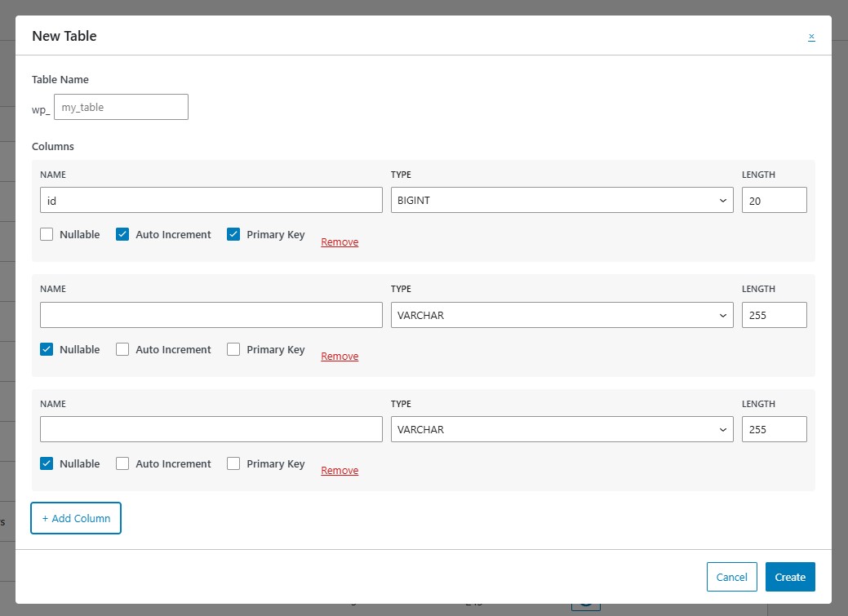Check Primary Key on second column

click(x=233, y=349)
